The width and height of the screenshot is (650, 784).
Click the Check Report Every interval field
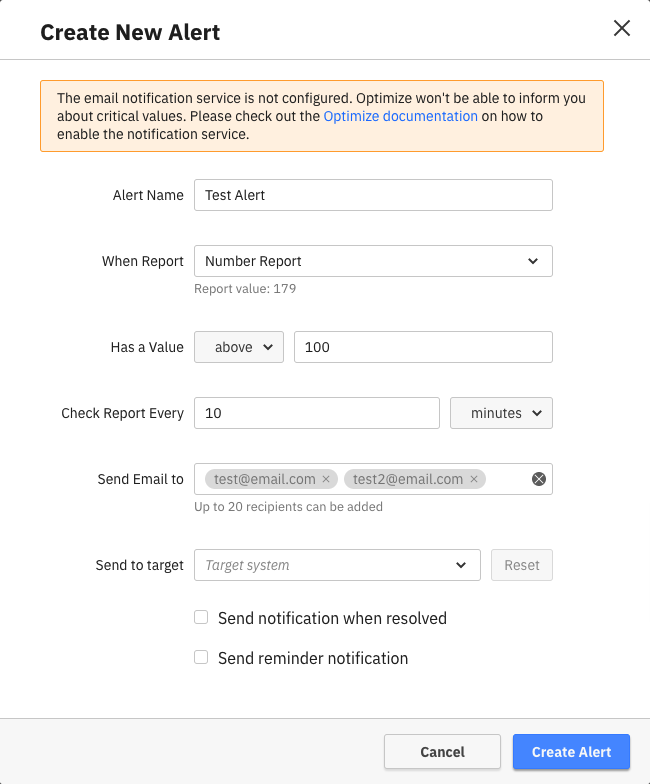coord(317,413)
